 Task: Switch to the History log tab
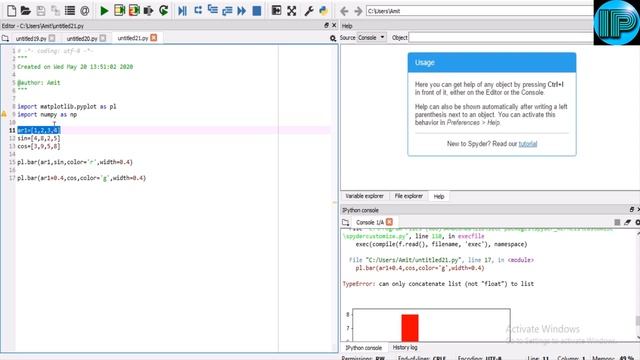[405, 347]
